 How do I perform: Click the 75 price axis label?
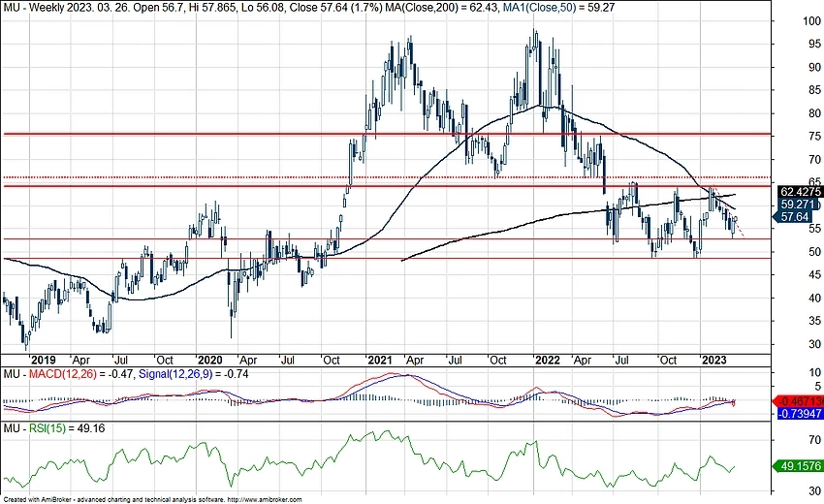814,137
